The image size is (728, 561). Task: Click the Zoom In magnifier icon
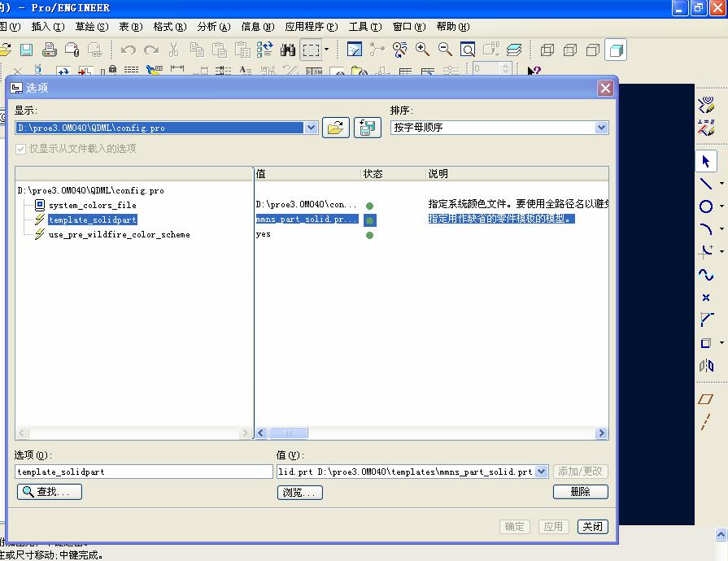point(422,50)
